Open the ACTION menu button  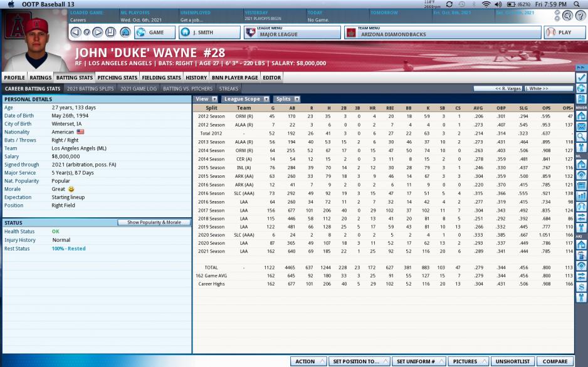point(308,361)
